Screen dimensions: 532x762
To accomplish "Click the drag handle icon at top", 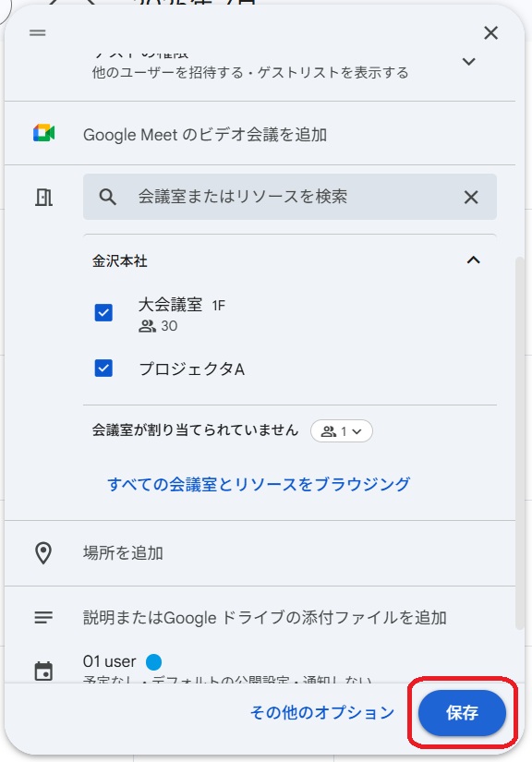I will [38, 33].
